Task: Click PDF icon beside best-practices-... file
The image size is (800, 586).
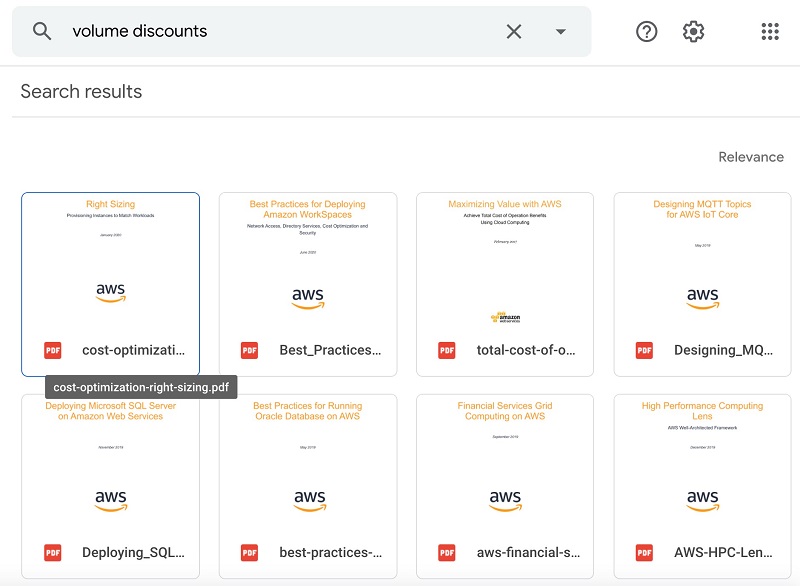Action: (249, 553)
